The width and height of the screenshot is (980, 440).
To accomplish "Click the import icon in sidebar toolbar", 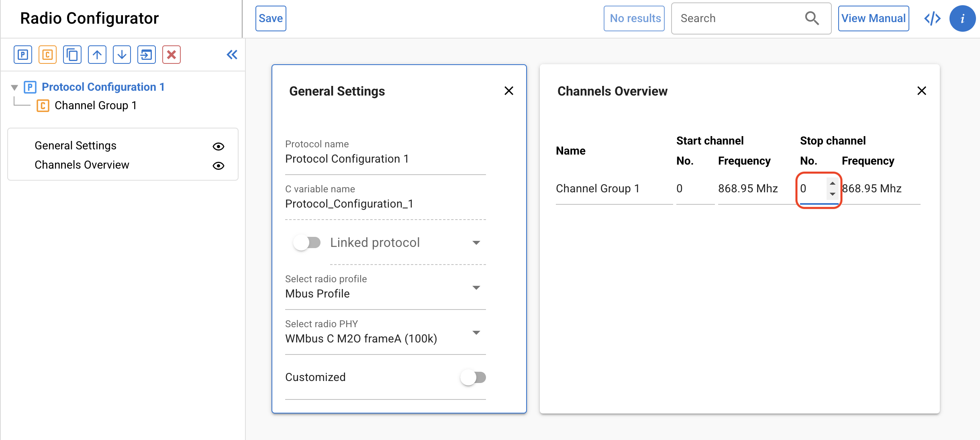I will (x=147, y=55).
